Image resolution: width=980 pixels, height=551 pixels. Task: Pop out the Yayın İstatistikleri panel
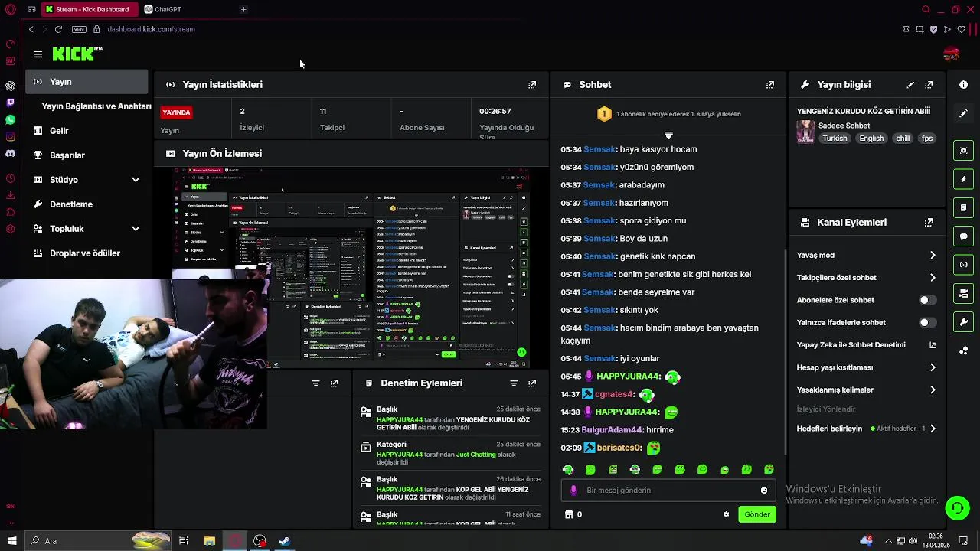(532, 85)
